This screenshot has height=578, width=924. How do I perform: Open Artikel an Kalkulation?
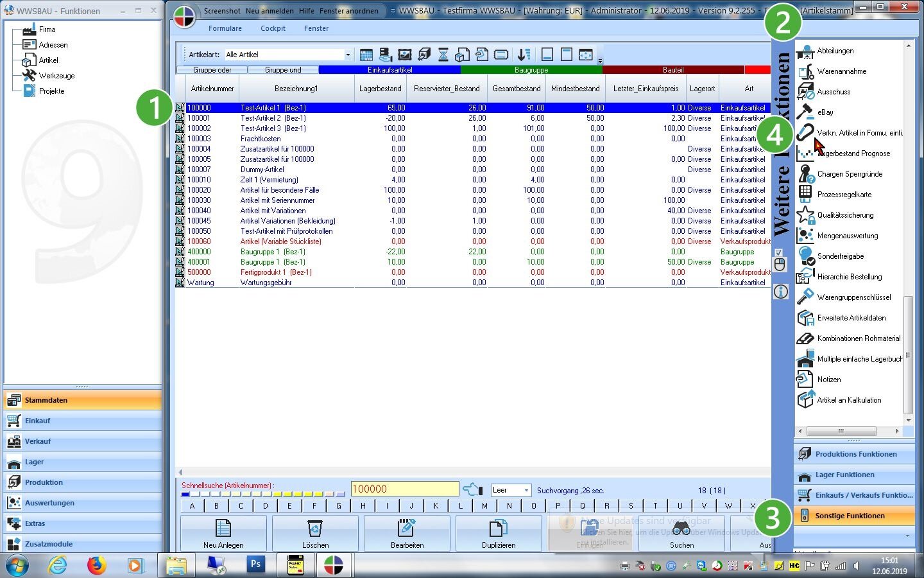tap(849, 400)
